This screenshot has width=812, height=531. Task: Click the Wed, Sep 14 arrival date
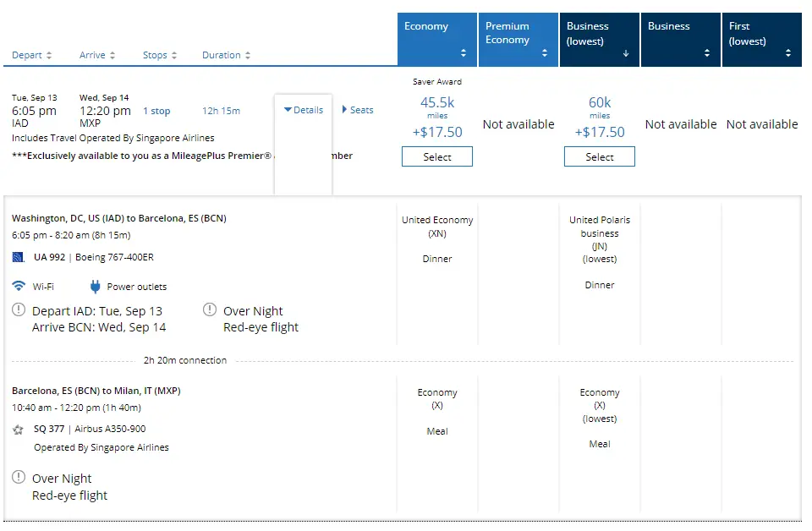click(104, 98)
